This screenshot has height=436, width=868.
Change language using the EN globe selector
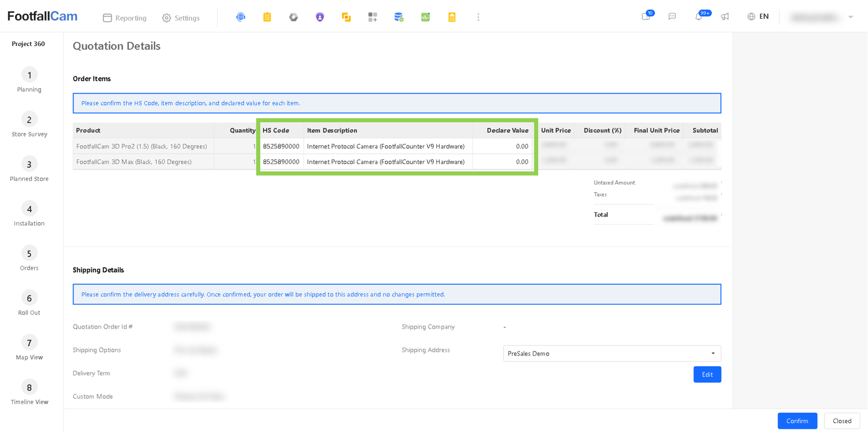pyautogui.click(x=758, y=17)
